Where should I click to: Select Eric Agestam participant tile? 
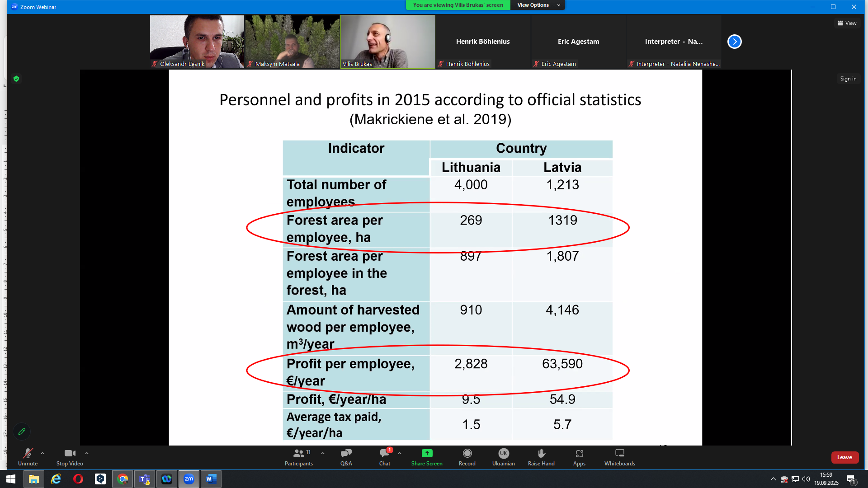point(578,42)
